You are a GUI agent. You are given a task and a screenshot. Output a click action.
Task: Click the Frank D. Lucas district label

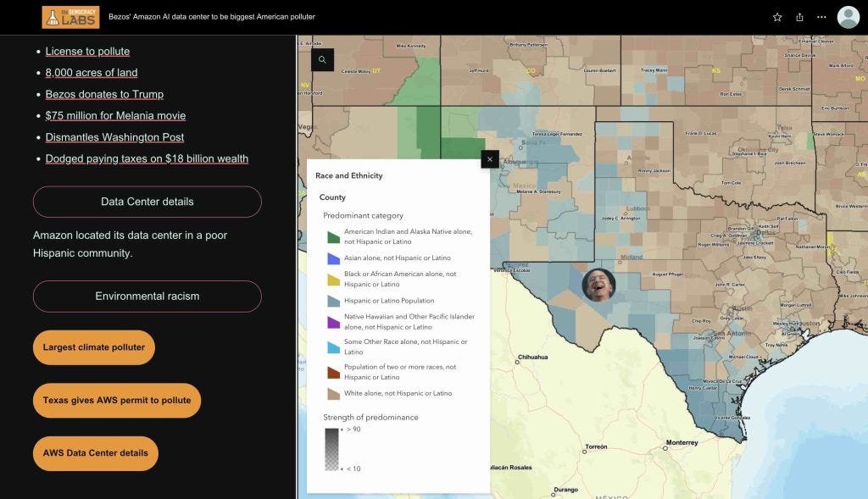(x=701, y=133)
